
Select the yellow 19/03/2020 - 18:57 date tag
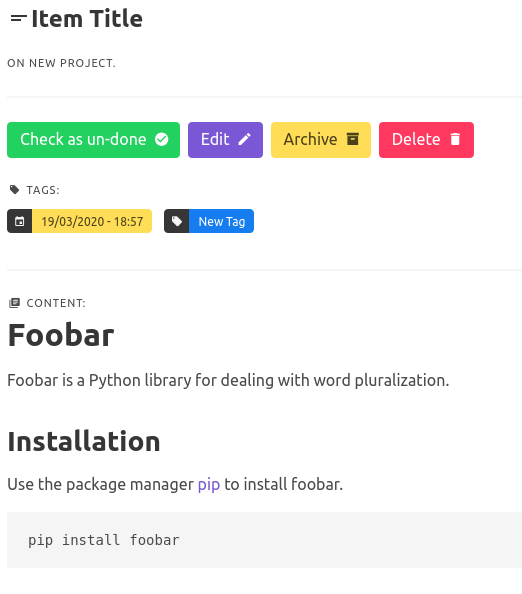[92, 221]
